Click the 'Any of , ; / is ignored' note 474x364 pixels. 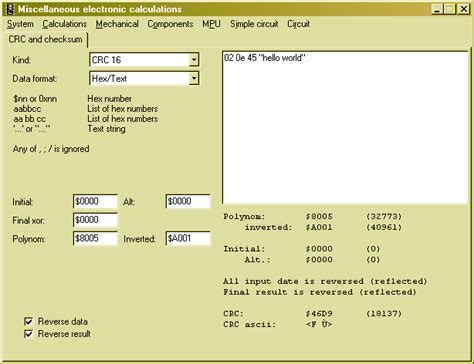pyautogui.click(x=51, y=149)
